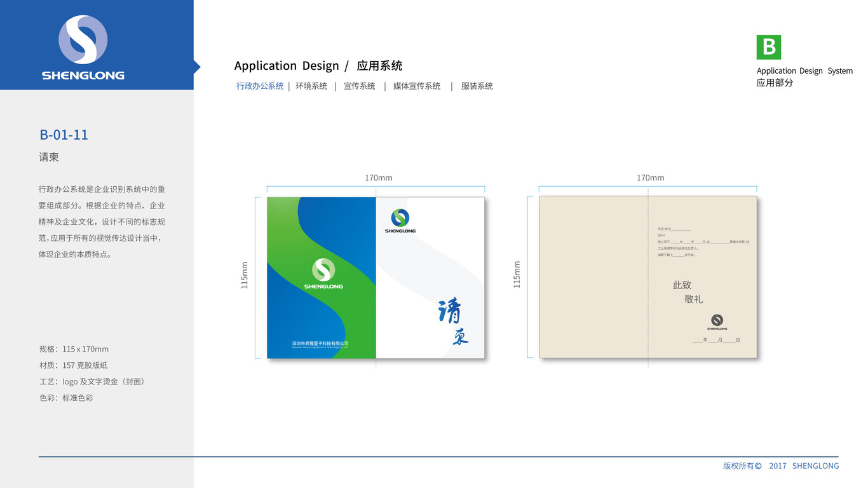Viewport: 868px width, 488px height.
Task: Click the Application Design System label top right
Action: [804, 71]
